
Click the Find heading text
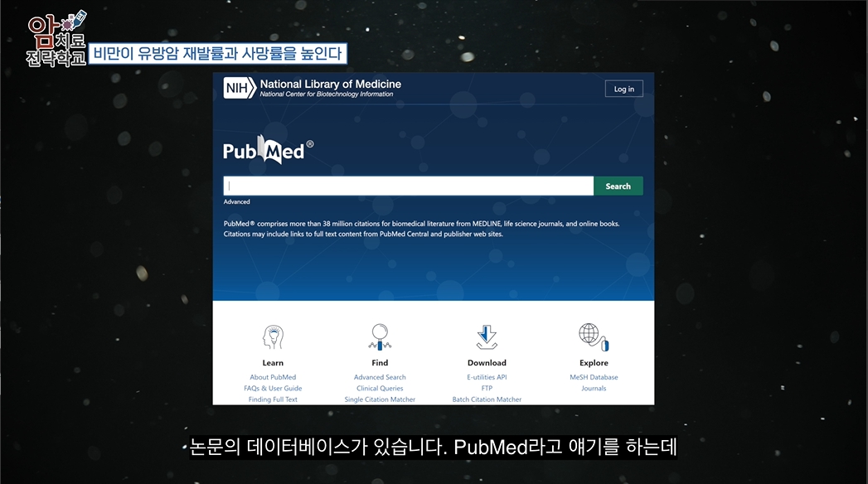(380, 363)
